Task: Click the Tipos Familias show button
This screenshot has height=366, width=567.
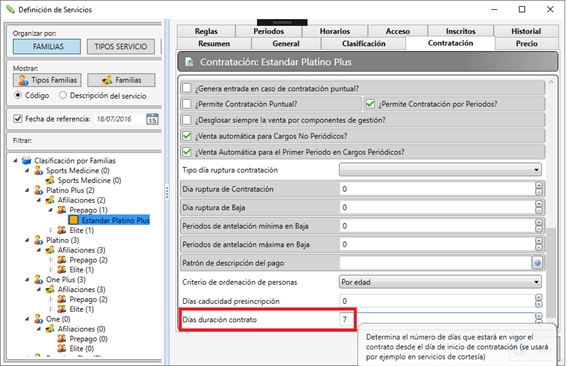Action: coord(47,80)
